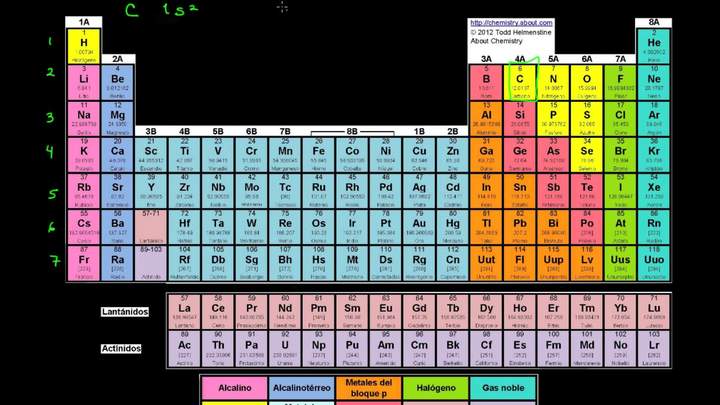Click the Alcalinotérreo legend color box
The height and width of the screenshot is (405, 720).
point(301,388)
